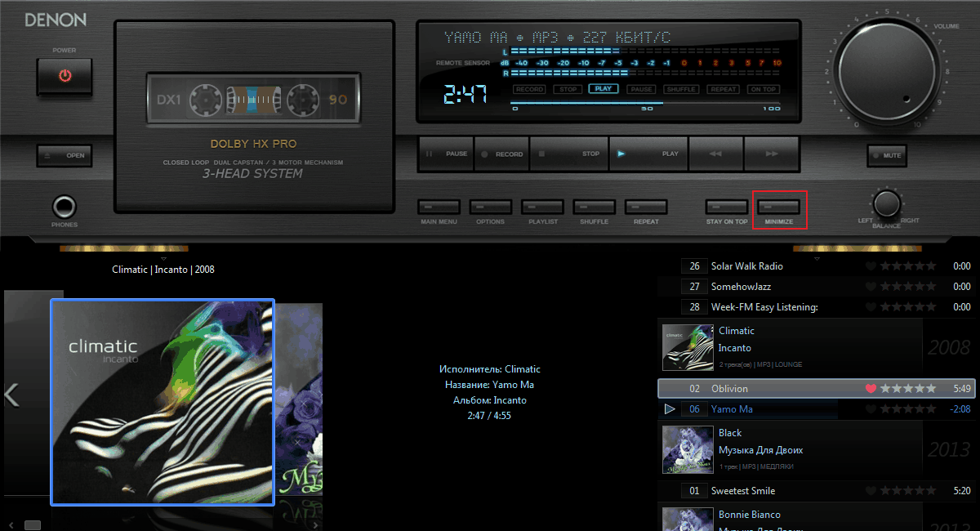Open the Main Menu
The image size is (980, 531).
click(x=439, y=207)
